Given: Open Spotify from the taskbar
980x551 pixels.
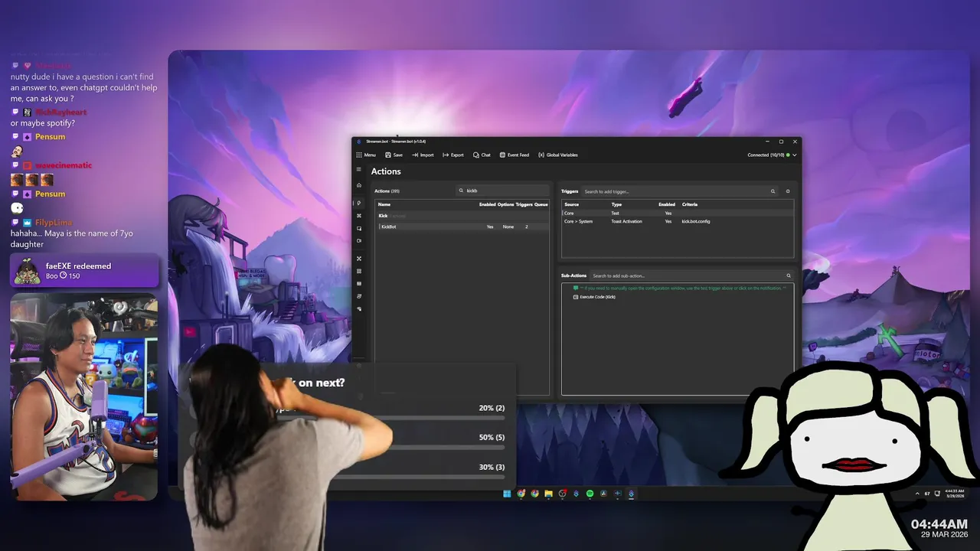Looking at the screenshot, I should coord(590,494).
